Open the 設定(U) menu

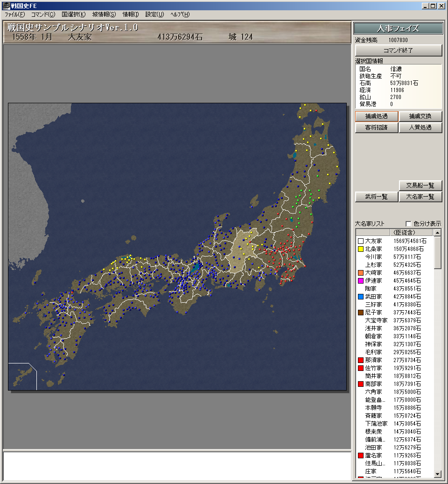click(154, 14)
